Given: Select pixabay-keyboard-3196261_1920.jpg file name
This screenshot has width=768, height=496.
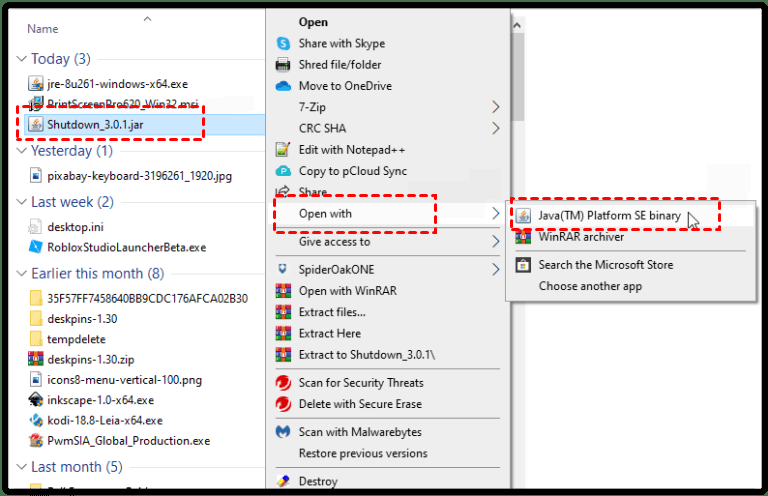Looking at the screenshot, I should pyautogui.click(x=140, y=176).
